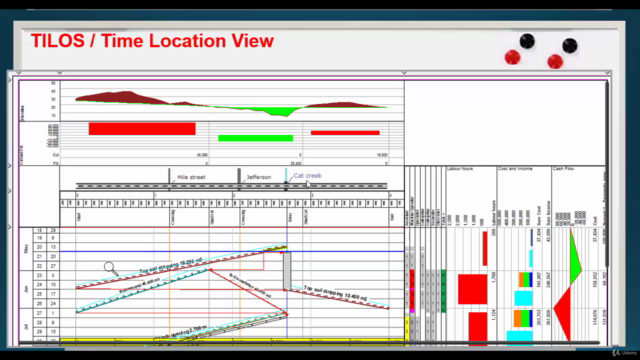Click the large red cut bar in mass haul
640x360 pixels.
(x=142, y=129)
